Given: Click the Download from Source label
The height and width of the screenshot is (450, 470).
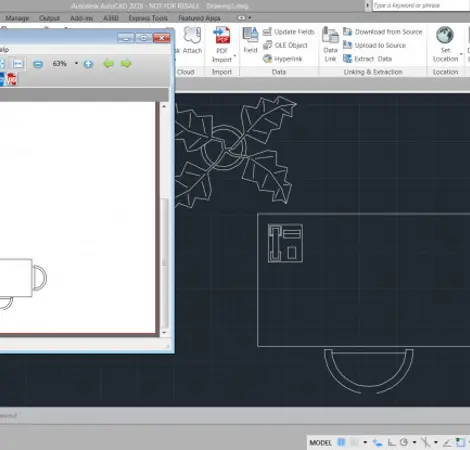Looking at the screenshot, I should coord(388,32).
